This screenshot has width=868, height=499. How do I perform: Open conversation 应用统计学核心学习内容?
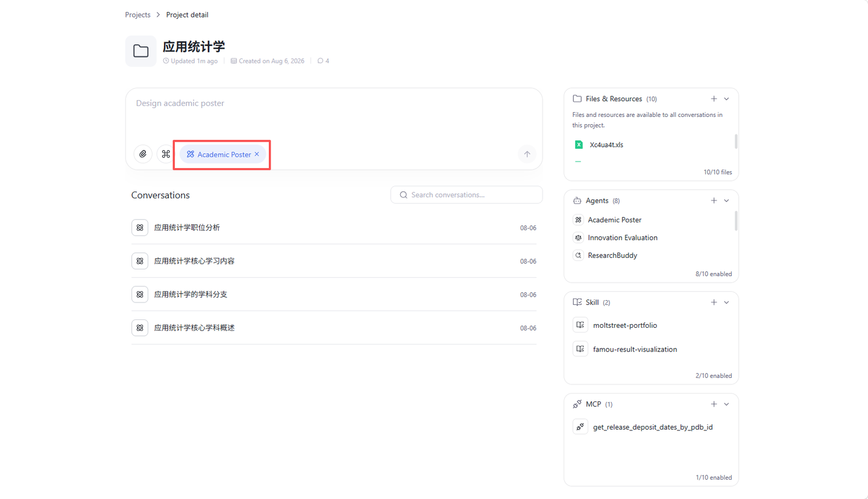334,261
